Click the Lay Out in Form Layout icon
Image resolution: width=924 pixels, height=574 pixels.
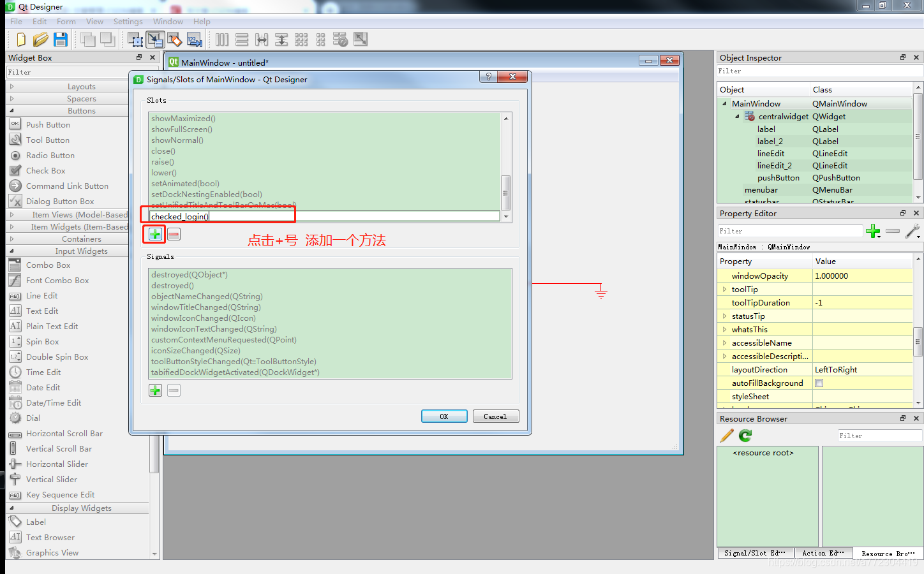coord(321,40)
